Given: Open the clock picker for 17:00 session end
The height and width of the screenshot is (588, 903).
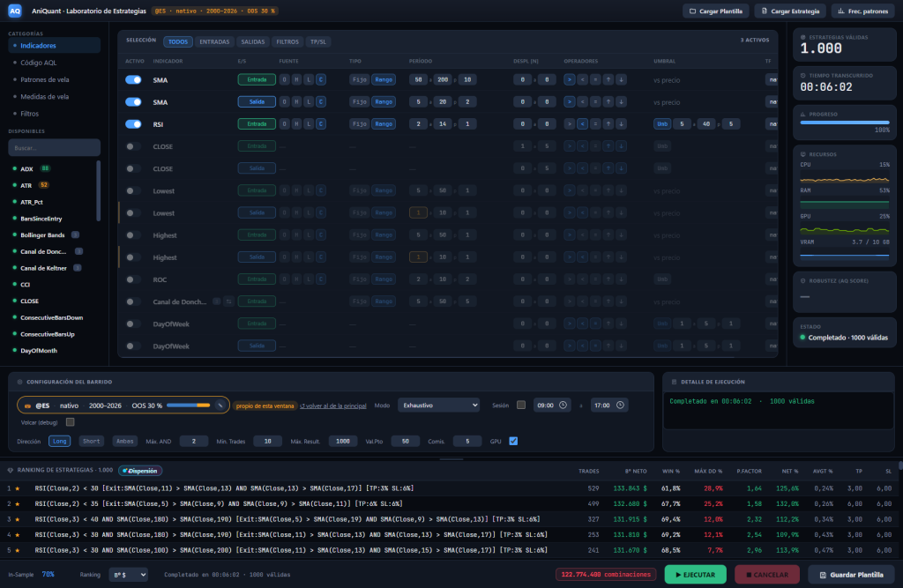Looking at the screenshot, I should coord(620,406).
